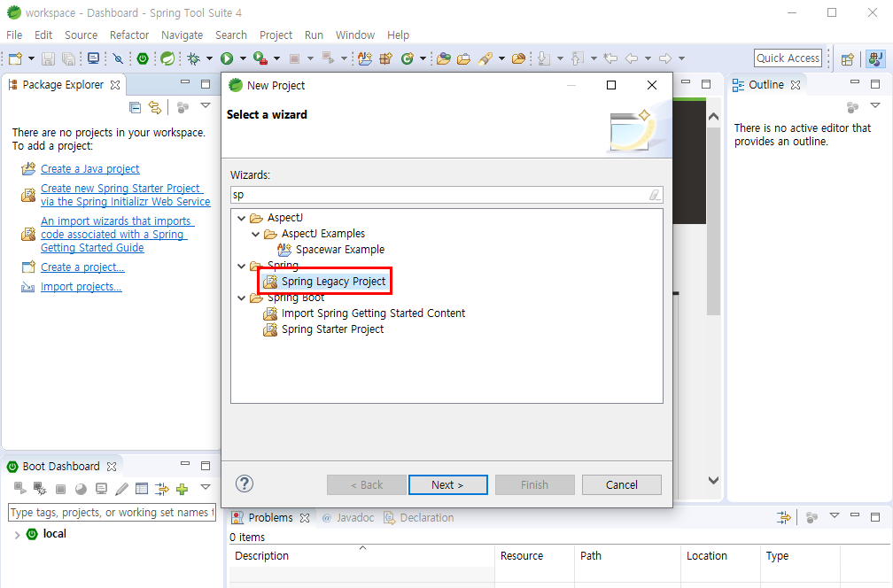
Task: Collapse the Spring Boot folder in wizard tree
Action: (242, 298)
